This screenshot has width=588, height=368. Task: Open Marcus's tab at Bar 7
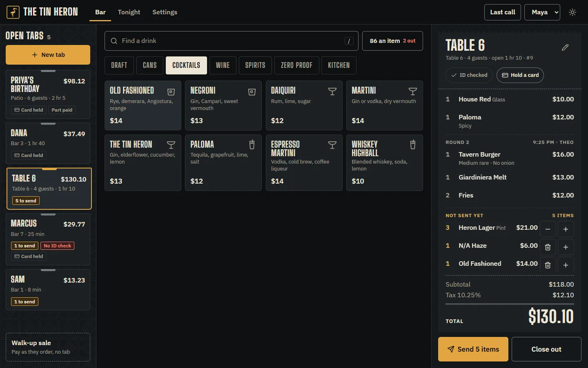[48, 240]
